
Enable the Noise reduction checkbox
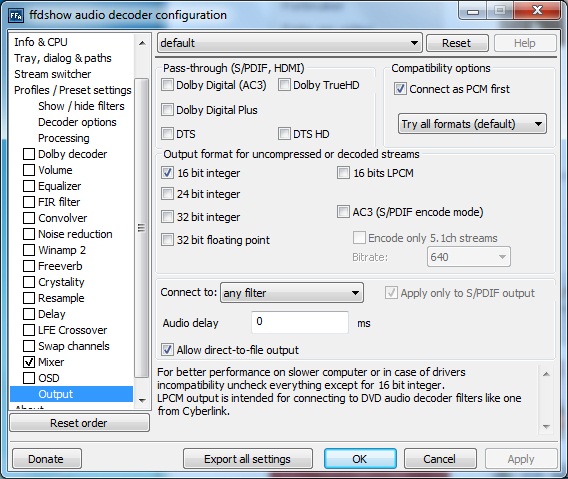click(29, 234)
